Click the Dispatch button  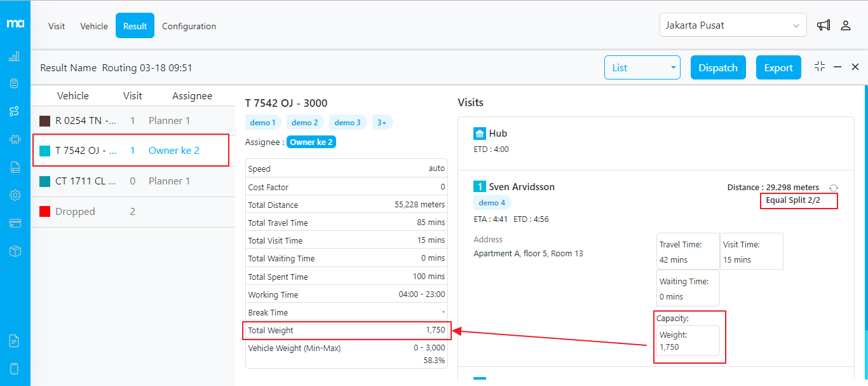click(x=717, y=67)
